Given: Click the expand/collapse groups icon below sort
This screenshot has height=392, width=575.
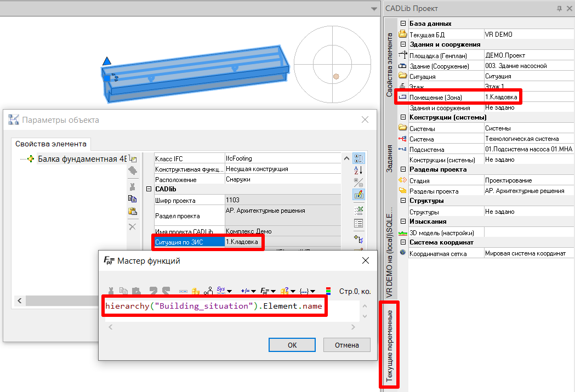Looking at the screenshot, I should [x=359, y=182].
